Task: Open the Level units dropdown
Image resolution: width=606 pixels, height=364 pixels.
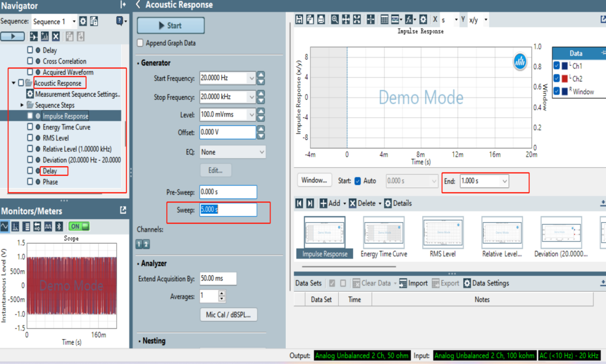Action: click(252, 114)
